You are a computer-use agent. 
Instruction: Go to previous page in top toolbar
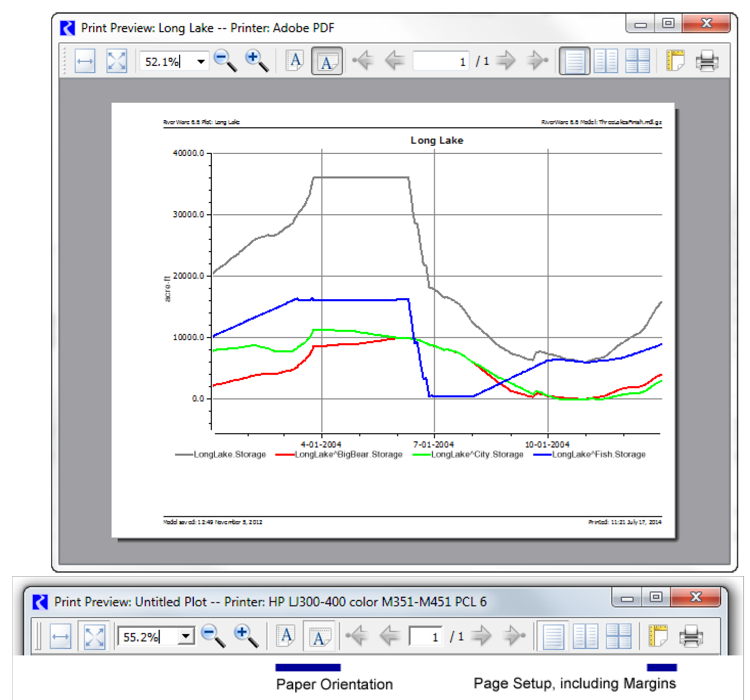click(394, 61)
